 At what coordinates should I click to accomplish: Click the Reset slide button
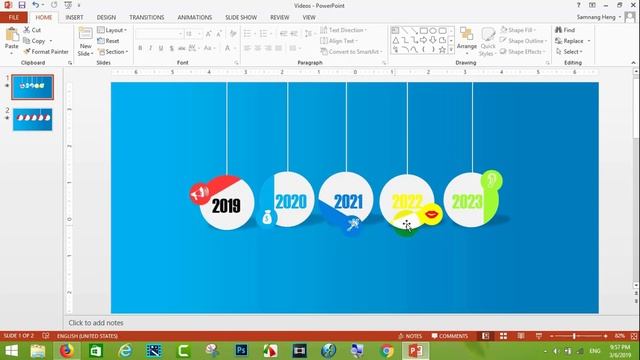tap(109, 41)
